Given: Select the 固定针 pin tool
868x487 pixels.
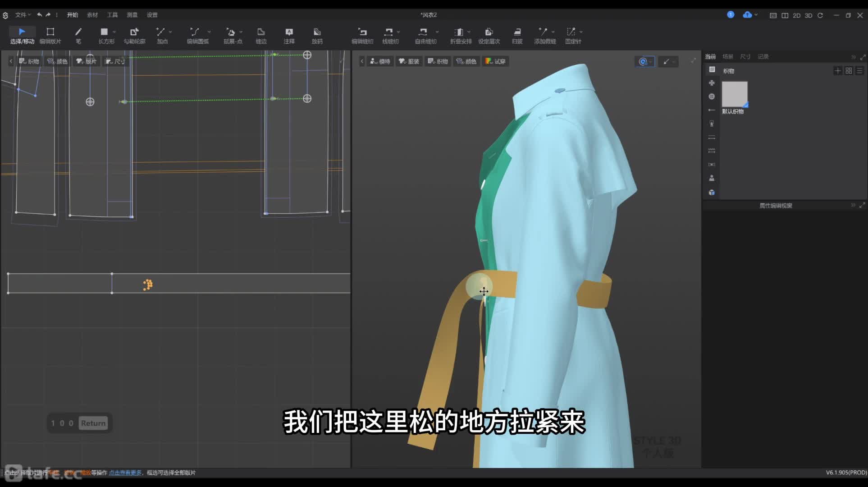Looking at the screenshot, I should [572, 36].
